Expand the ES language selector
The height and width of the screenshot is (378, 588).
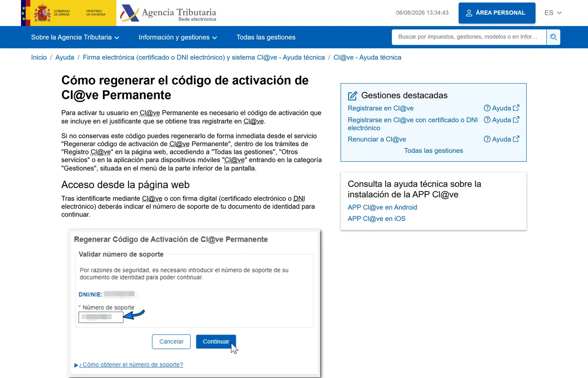[553, 13]
